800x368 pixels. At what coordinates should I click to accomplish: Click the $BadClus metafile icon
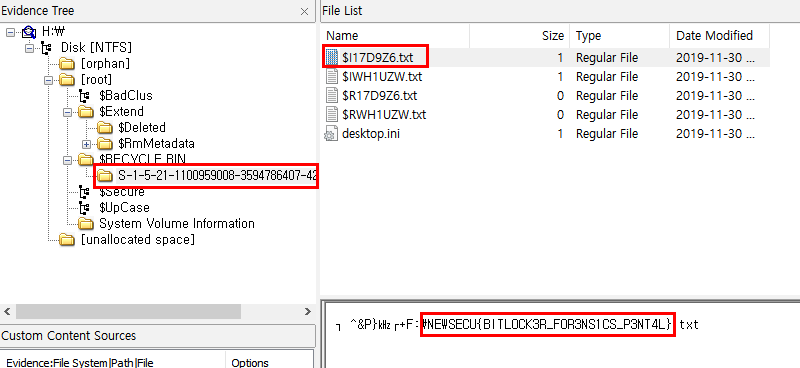(x=85, y=96)
